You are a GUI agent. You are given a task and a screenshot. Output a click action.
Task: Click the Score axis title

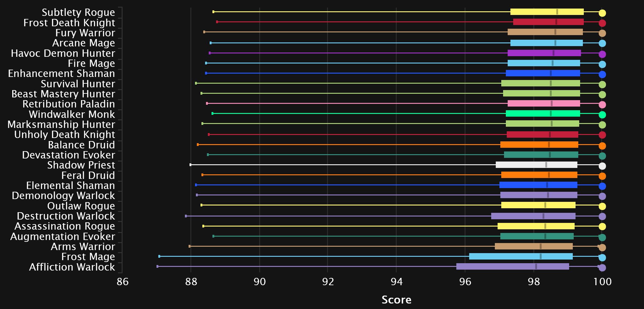396,300
